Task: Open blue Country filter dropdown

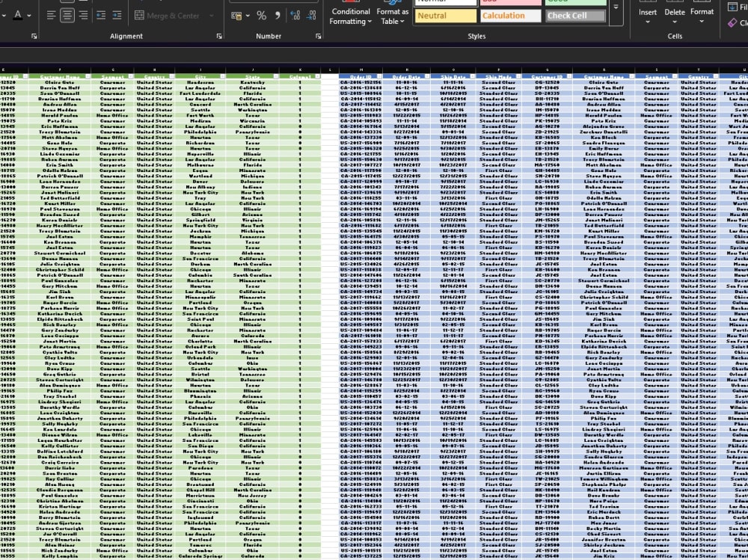Action: tap(716, 76)
